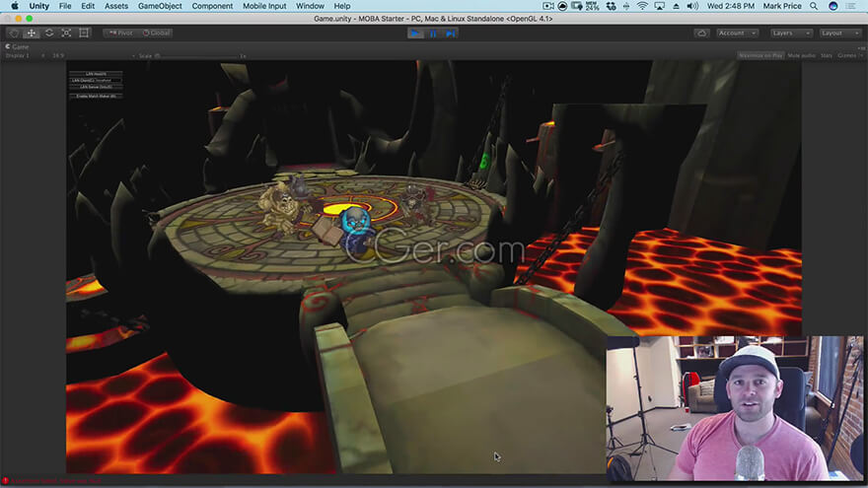
Task: Advance one frame with Step button
Action: 451,34
